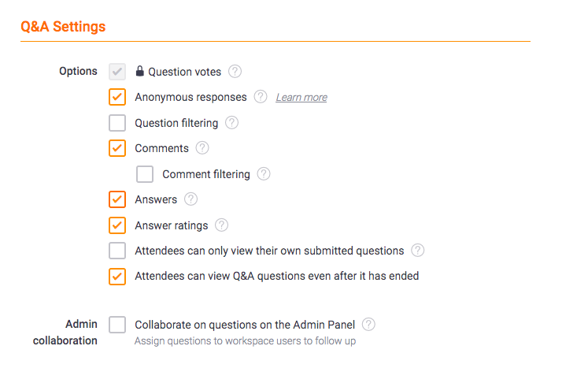Click help icon next to Question votes
588x372 pixels.
pyautogui.click(x=235, y=72)
